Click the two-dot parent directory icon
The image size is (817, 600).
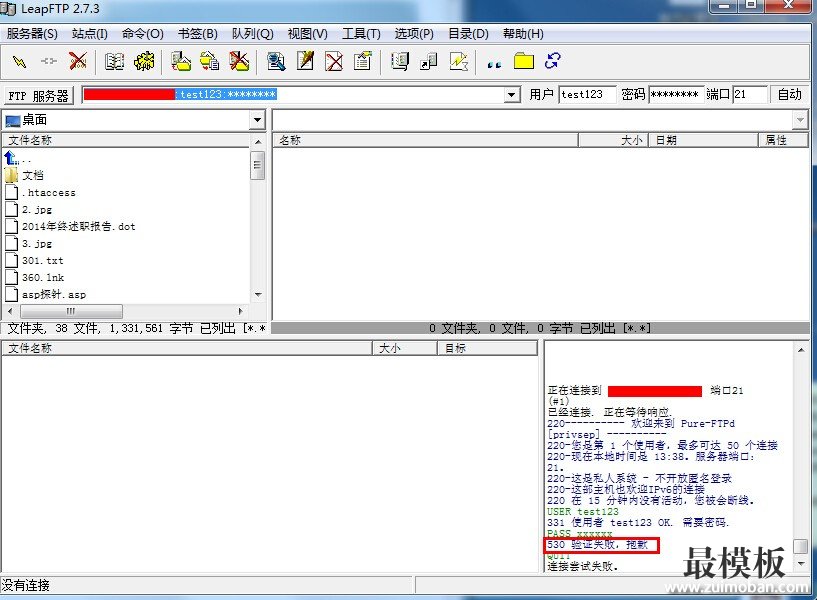[x=494, y=64]
